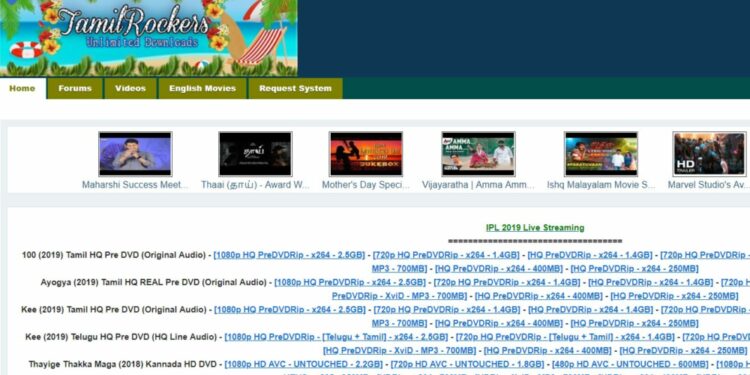
Task: Open Kee Tamil HQ PreDVDRip 250MB link
Action: click(634, 324)
